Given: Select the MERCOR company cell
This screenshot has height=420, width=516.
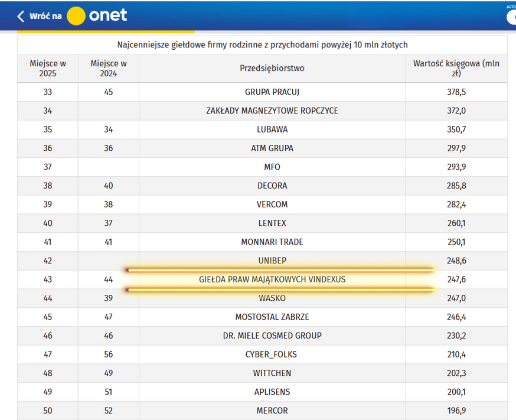Looking at the screenshot, I should (272, 411).
